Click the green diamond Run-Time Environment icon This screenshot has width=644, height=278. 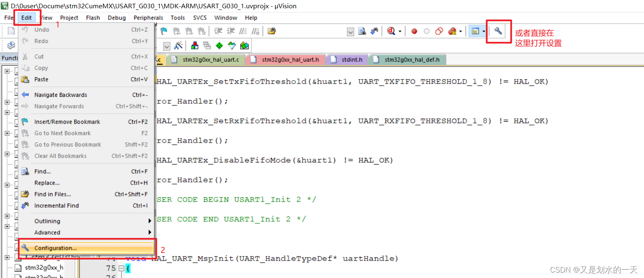click(219, 45)
